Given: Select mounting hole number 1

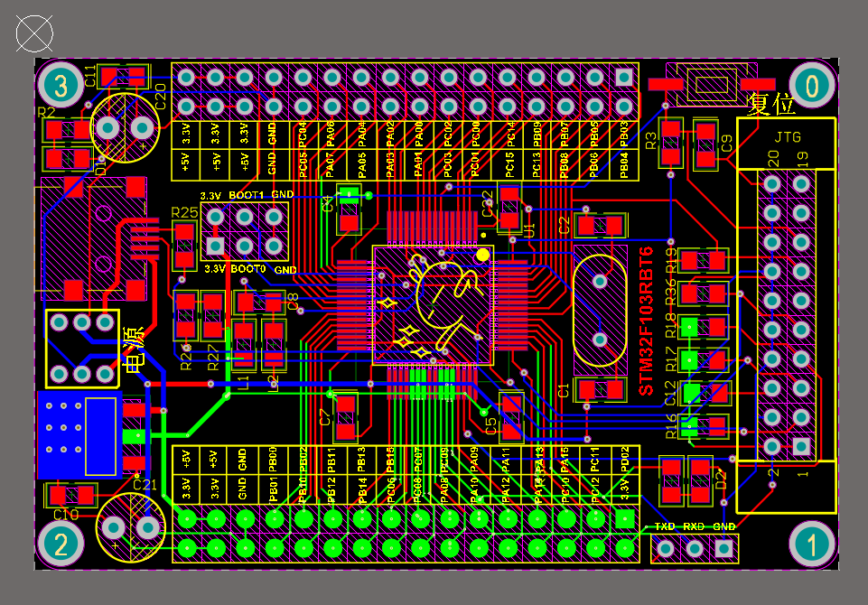Looking at the screenshot, I should click(x=812, y=544).
